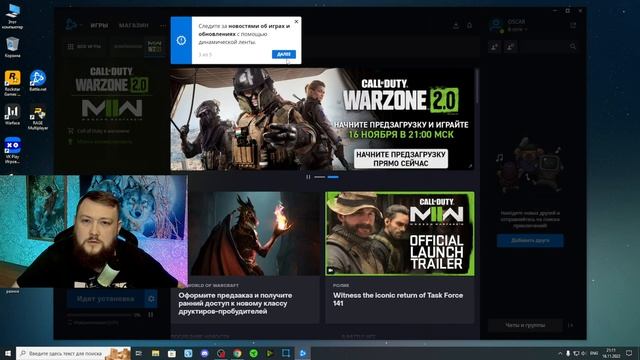This screenshot has width=640, height=360.
Task: Open Google Chrome from the taskbar
Action: [237, 353]
